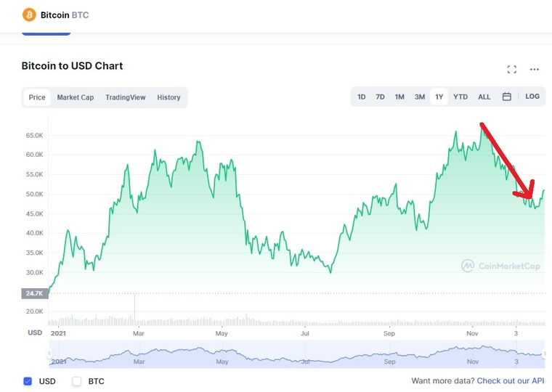Open the three-dot more options menu
552x392 pixels.
(x=535, y=69)
